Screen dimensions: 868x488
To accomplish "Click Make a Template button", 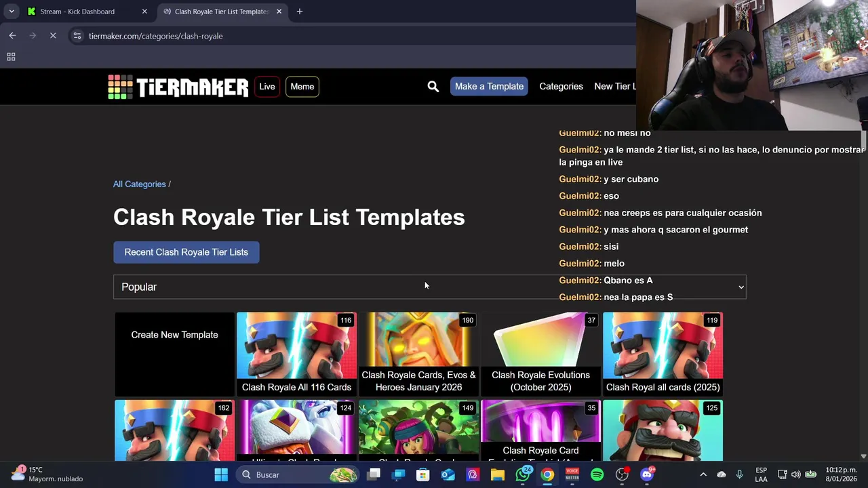I will point(489,86).
